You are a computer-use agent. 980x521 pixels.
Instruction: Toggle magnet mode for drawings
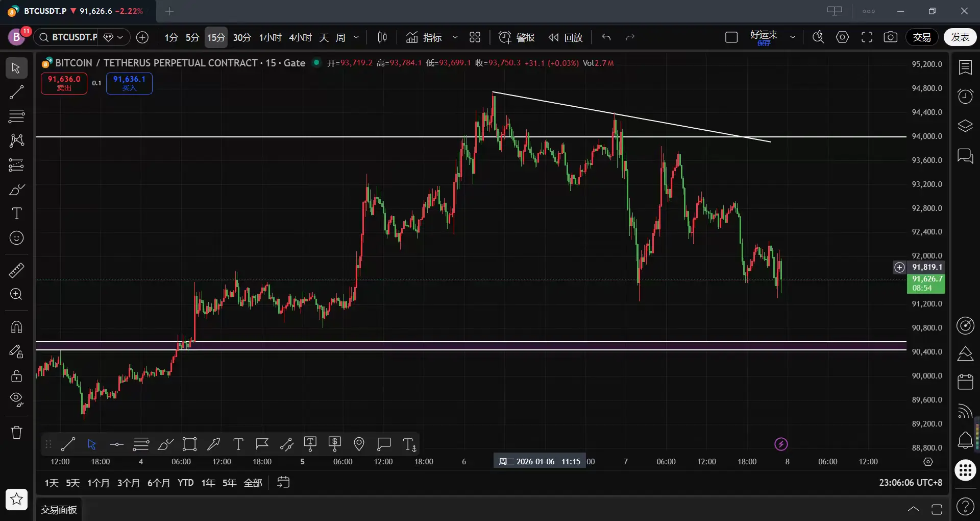16,326
